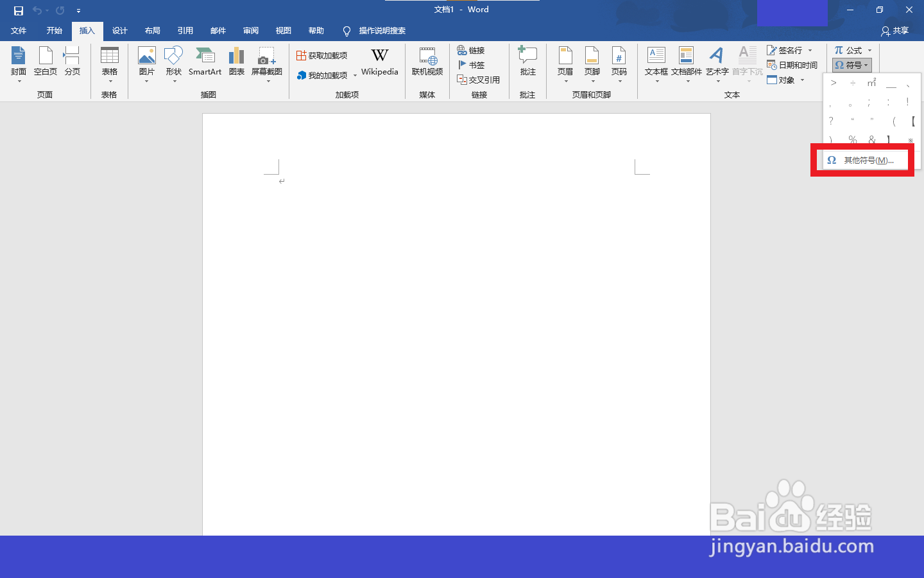Open the 页眉 header dropdown
The height and width of the screenshot is (578, 924).
pos(565,64)
